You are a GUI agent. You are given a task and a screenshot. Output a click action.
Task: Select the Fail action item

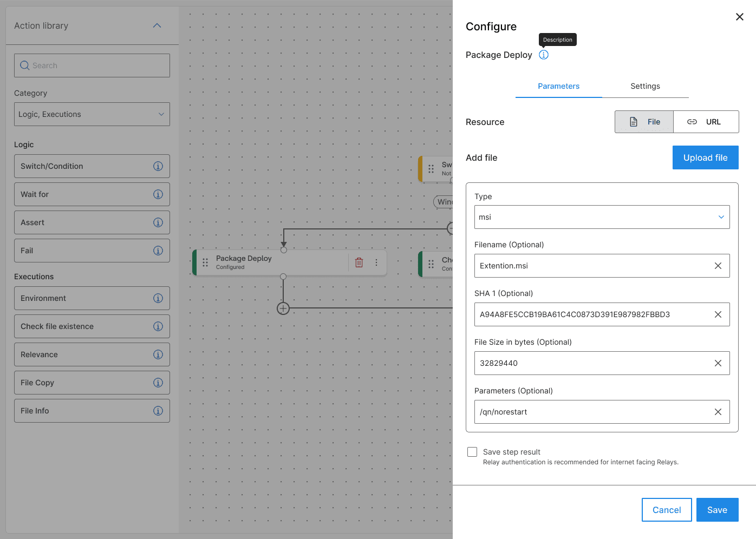coord(92,251)
